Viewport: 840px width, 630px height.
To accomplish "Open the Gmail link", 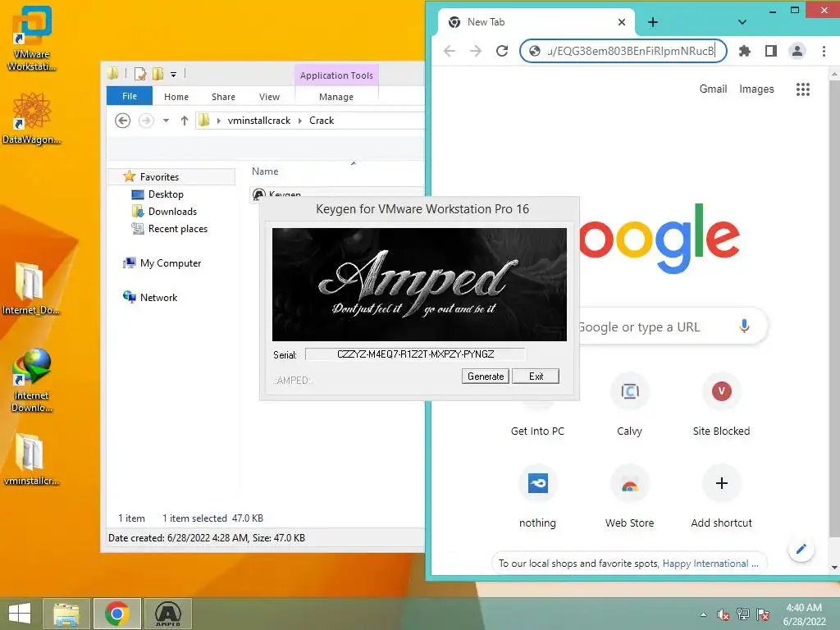I will coord(713,89).
